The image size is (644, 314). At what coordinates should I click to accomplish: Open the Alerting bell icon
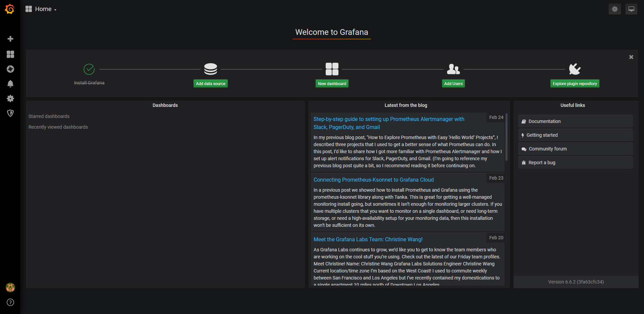click(x=10, y=84)
